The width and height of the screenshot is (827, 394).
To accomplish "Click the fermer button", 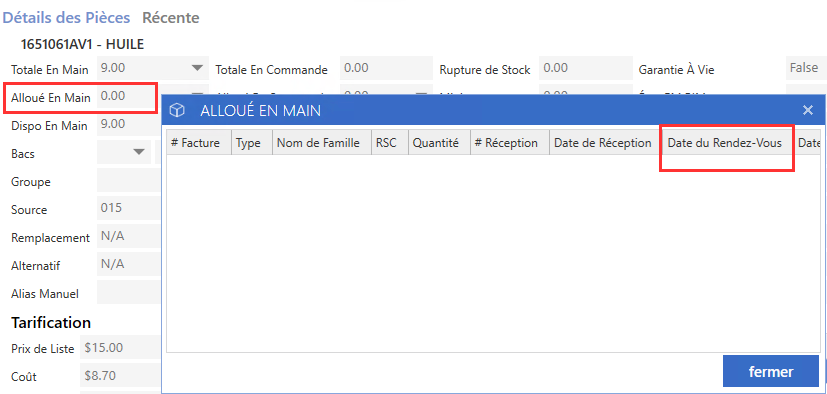I will coord(771,371).
